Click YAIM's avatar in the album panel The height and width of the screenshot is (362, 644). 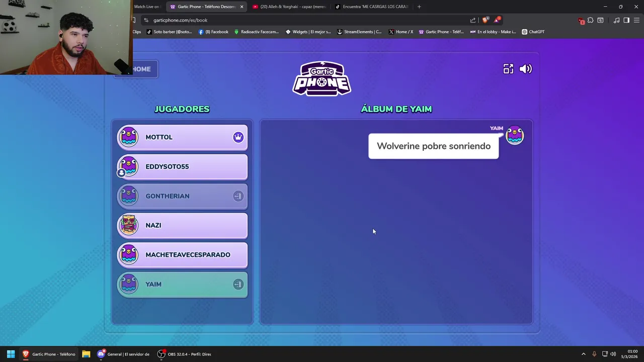[515, 135]
